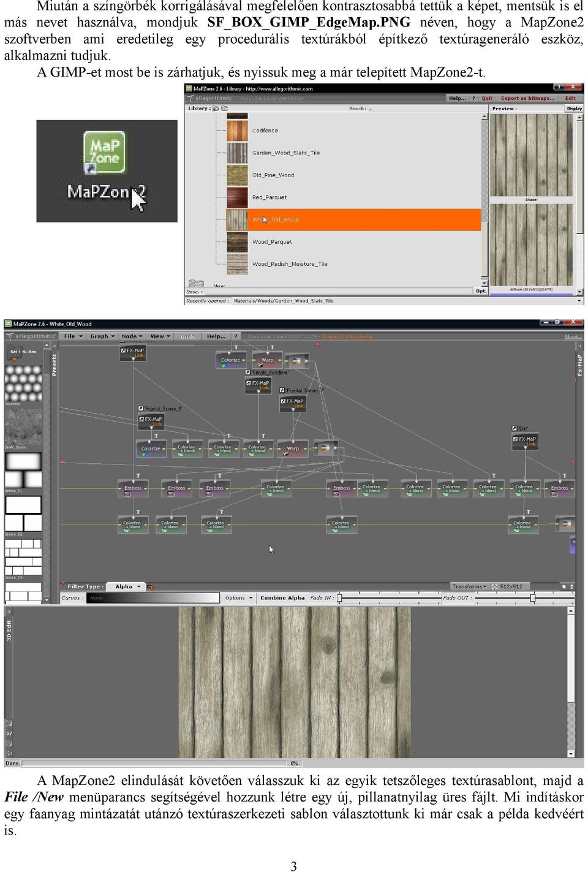Open the Set 1 Hi-Res preset set selector

23,352
